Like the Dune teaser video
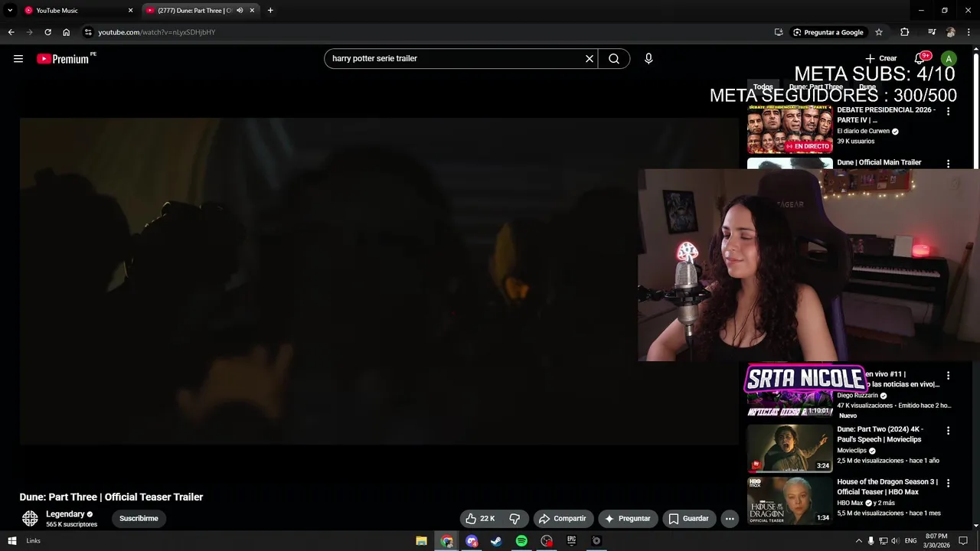This screenshot has width=980, height=551. [x=480, y=519]
